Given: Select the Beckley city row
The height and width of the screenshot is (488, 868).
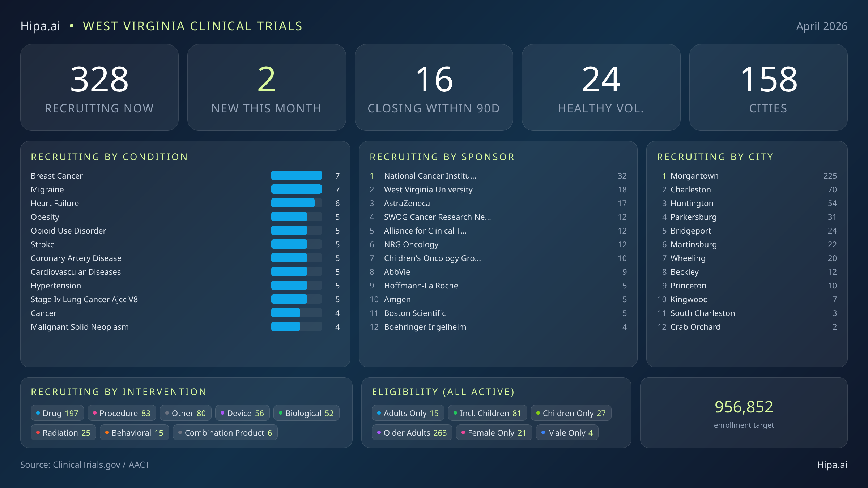Looking at the screenshot, I should (x=747, y=272).
